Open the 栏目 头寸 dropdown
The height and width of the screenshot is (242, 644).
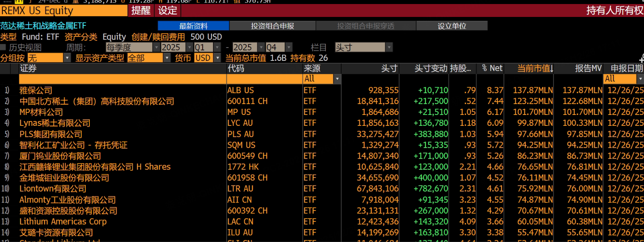pos(364,47)
